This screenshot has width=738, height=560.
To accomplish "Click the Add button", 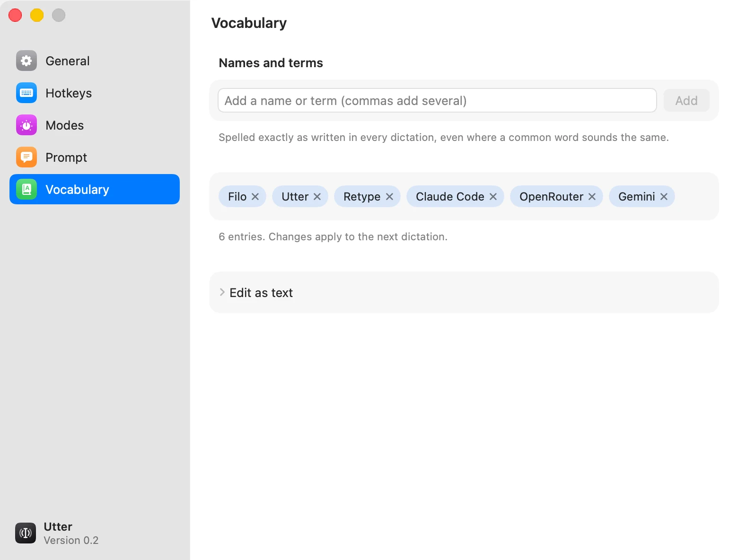I will click(686, 100).
